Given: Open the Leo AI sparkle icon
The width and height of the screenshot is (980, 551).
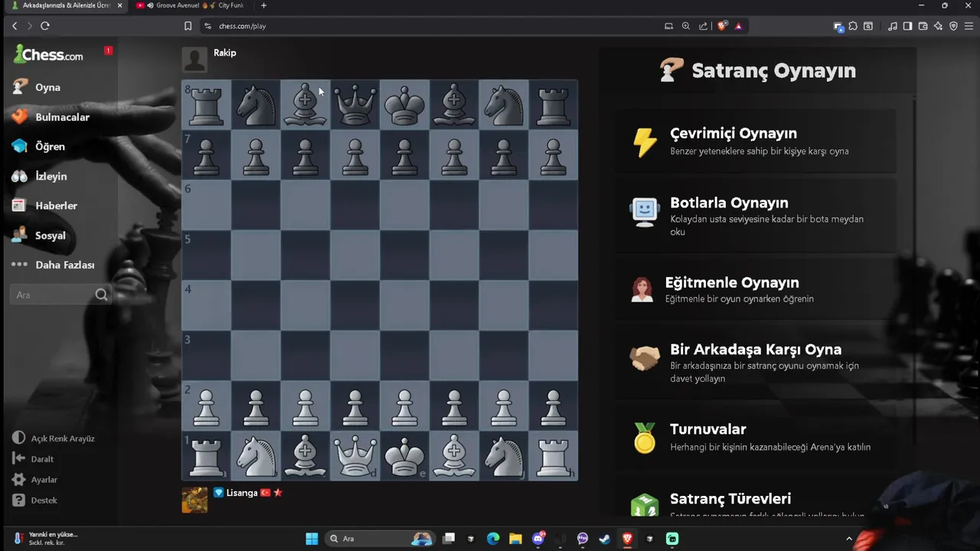Looking at the screenshot, I should click(x=938, y=26).
